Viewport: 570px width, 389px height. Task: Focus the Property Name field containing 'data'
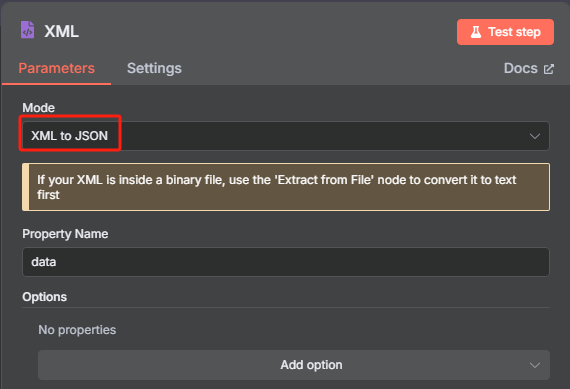click(286, 262)
